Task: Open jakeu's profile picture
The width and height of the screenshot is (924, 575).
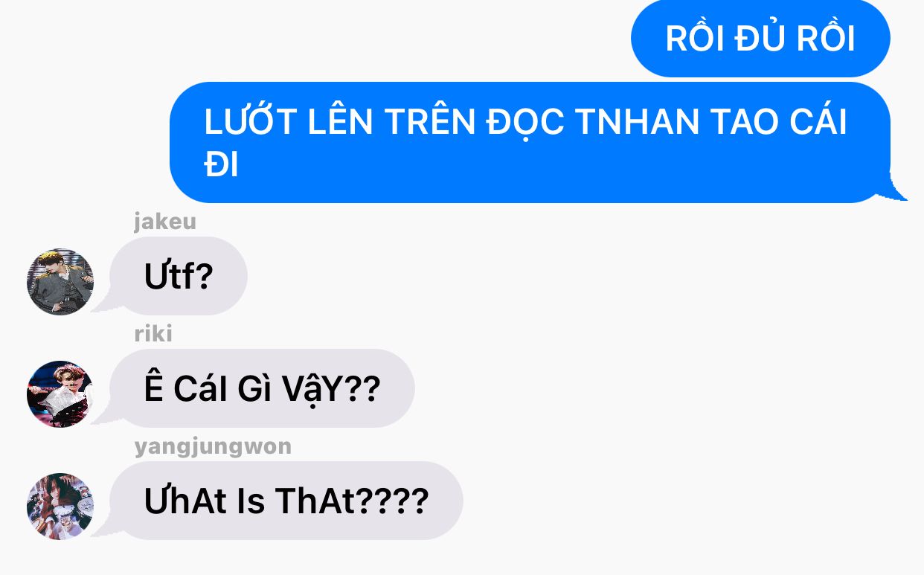Action: (x=60, y=282)
